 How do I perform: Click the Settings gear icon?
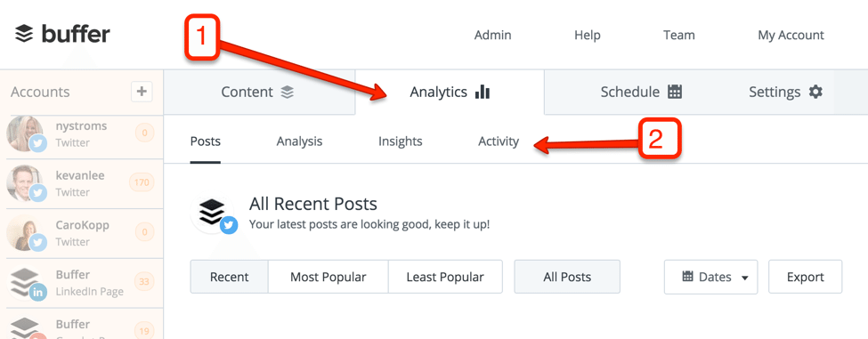(815, 92)
